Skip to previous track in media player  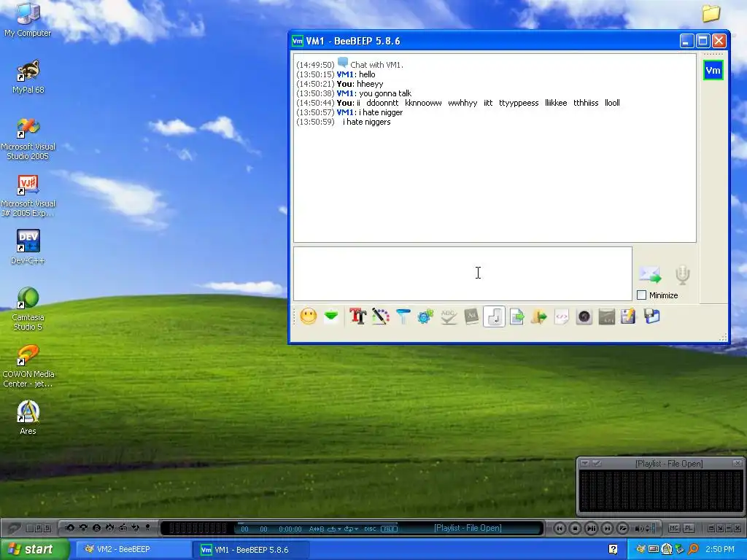[x=560, y=528]
